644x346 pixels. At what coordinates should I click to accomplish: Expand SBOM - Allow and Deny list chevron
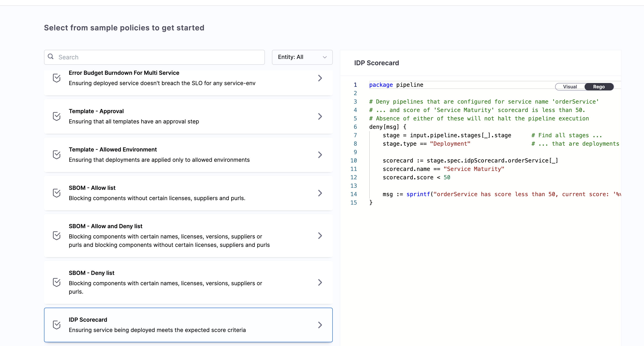320,236
